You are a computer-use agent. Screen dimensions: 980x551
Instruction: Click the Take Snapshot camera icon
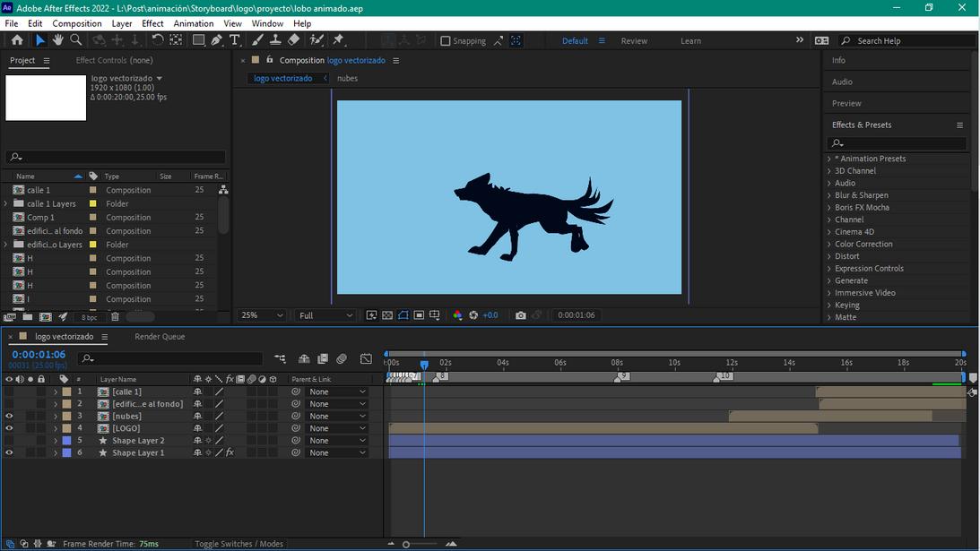pyautogui.click(x=521, y=315)
